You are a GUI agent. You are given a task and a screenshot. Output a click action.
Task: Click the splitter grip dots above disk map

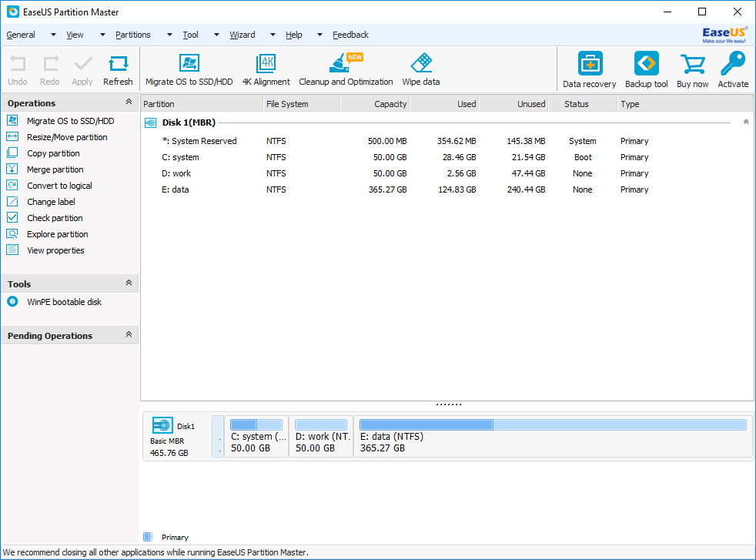(448, 404)
